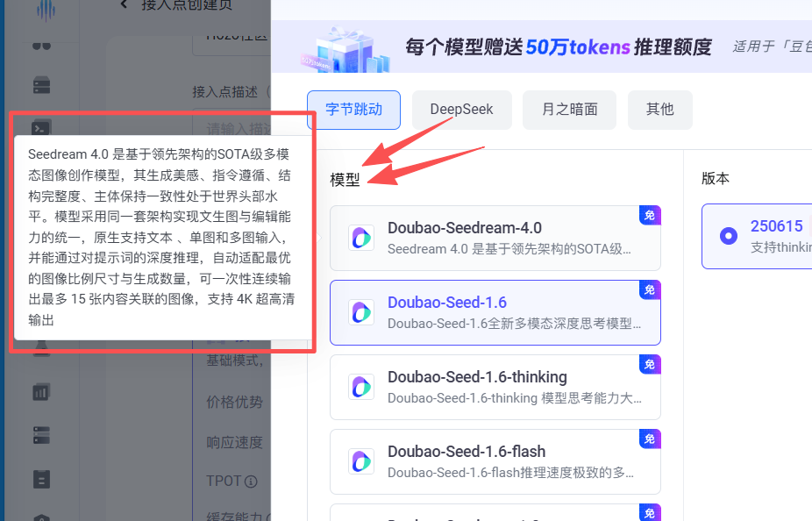
Task: Switch to the DeepSeek tab
Action: click(x=461, y=110)
